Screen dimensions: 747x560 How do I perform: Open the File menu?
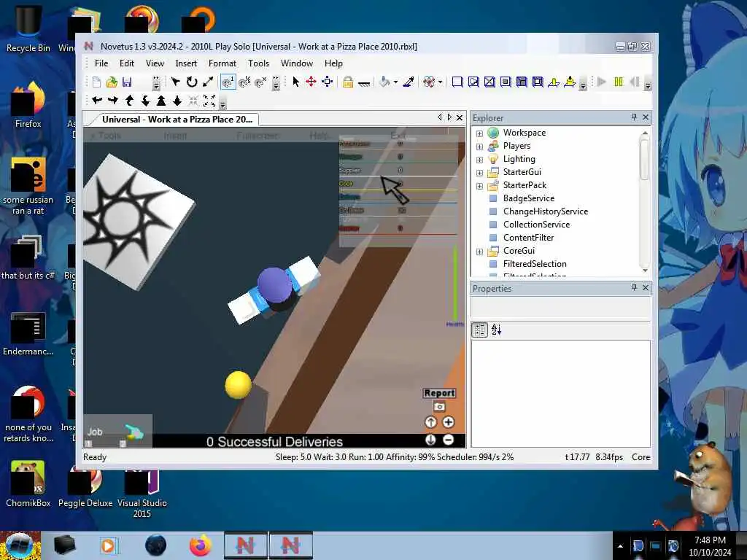101,63
